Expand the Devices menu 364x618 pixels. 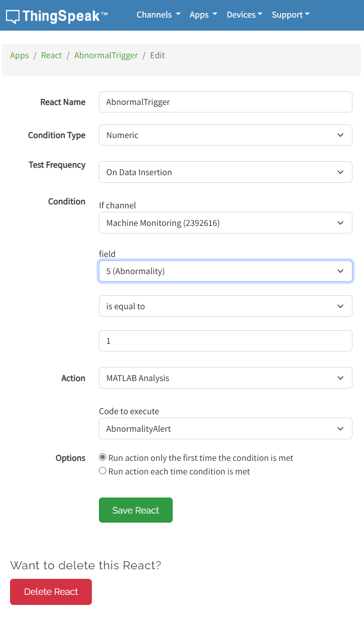pyautogui.click(x=245, y=15)
